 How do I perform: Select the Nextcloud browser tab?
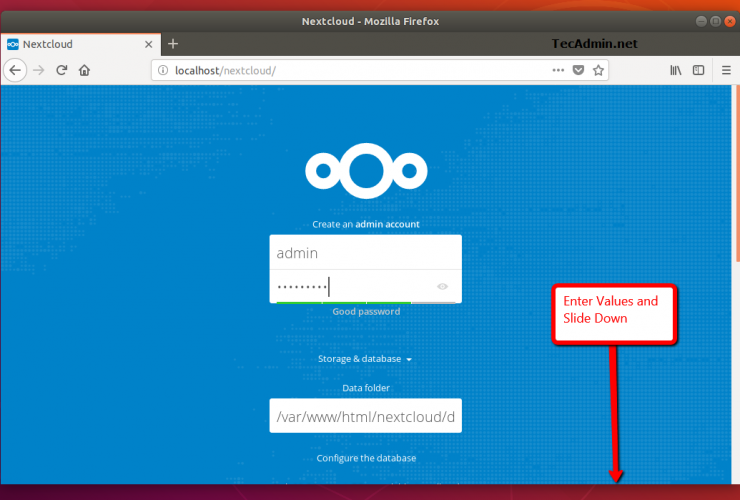(x=70, y=44)
